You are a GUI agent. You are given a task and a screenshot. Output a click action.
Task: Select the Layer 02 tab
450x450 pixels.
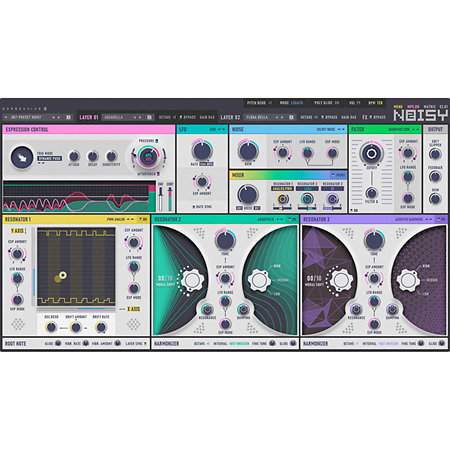[x=230, y=117]
